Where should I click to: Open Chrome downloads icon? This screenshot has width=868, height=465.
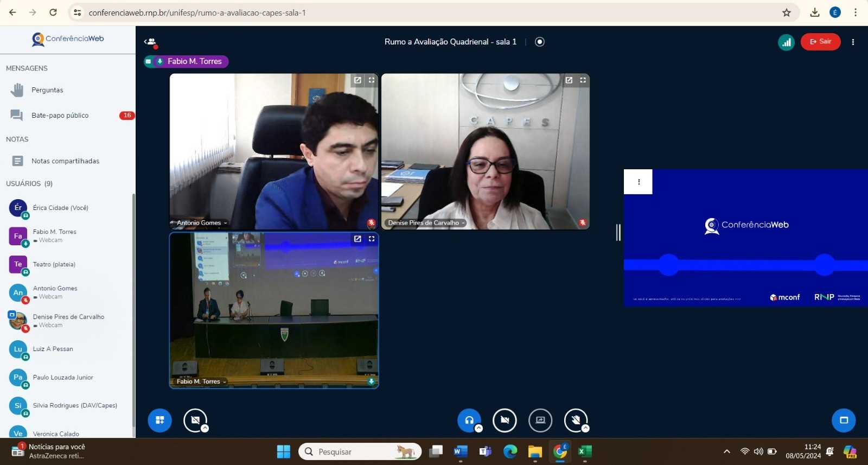[815, 12]
